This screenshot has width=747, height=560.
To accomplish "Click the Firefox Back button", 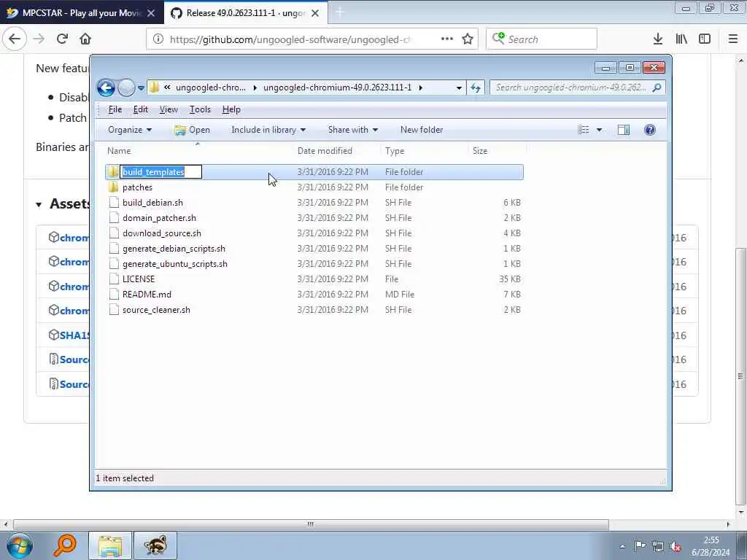I will 15,39.
